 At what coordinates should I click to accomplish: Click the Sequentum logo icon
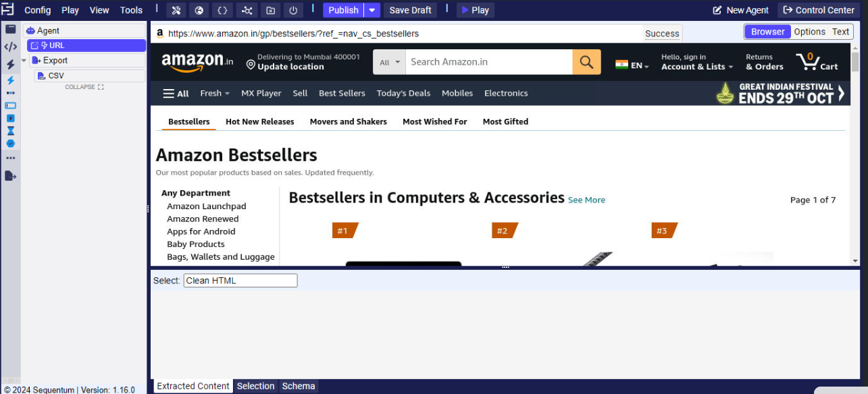click(7, 9)
